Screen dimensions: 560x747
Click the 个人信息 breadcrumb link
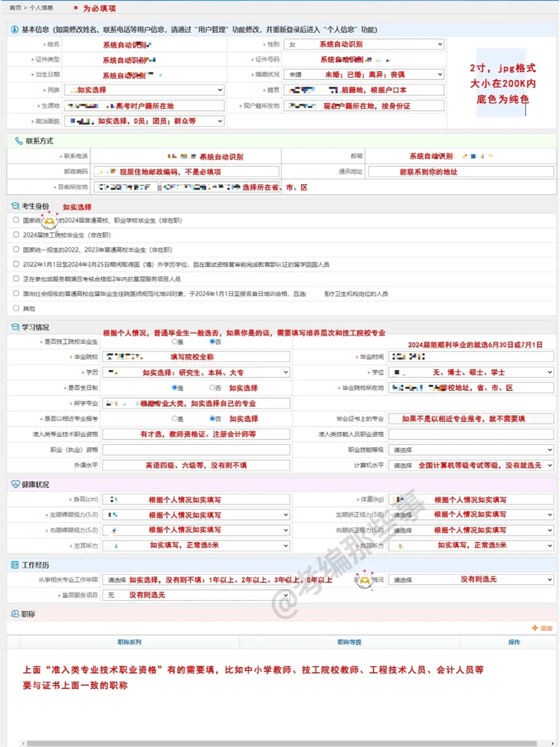[x=41, y=8]
